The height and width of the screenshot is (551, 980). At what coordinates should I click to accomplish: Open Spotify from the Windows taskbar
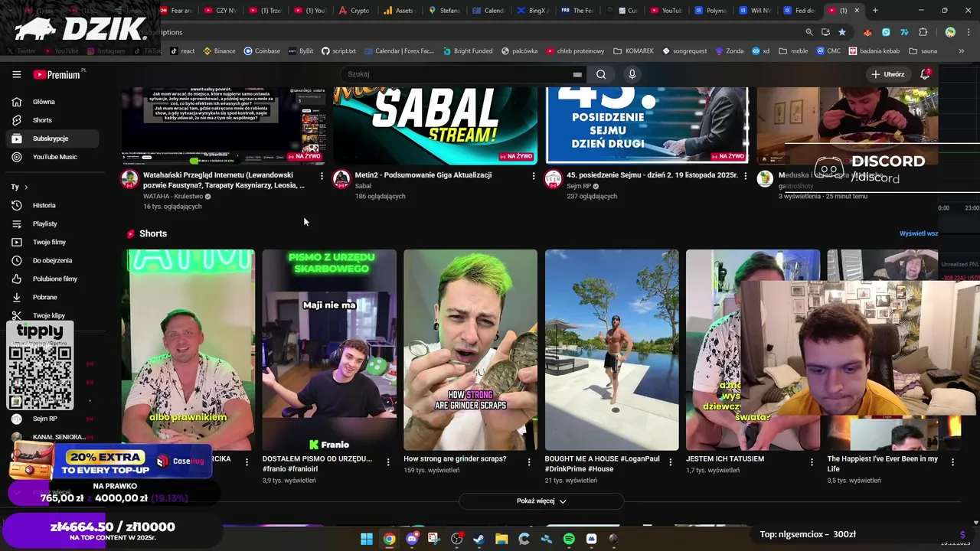569,539
